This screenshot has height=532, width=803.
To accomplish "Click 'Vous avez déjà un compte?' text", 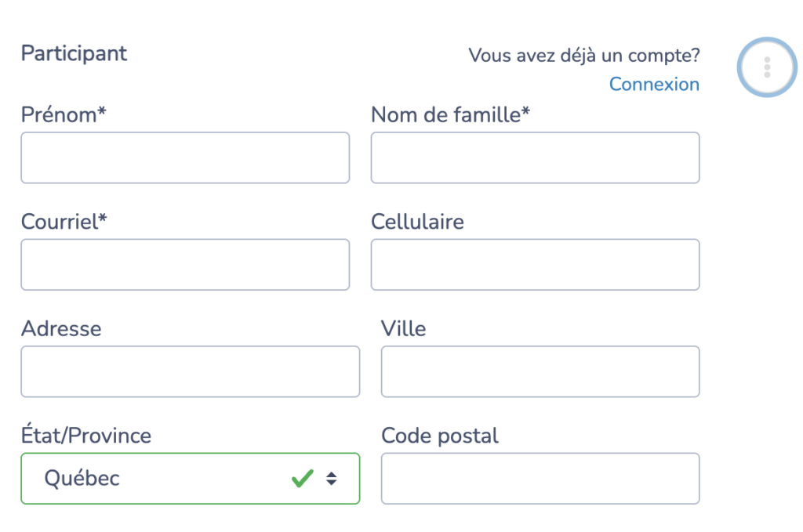I will click(x=583, y=55).
